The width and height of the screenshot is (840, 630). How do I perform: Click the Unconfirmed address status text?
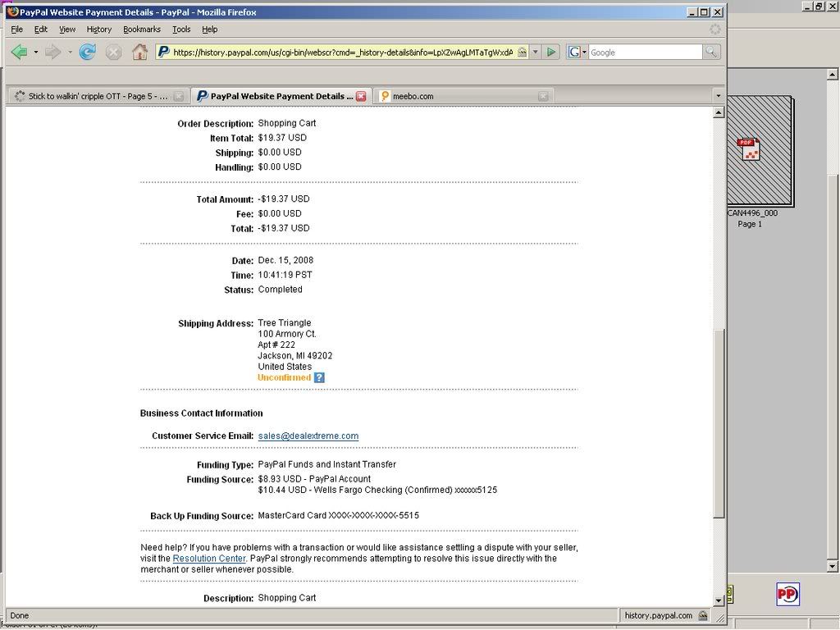point(284,377)
